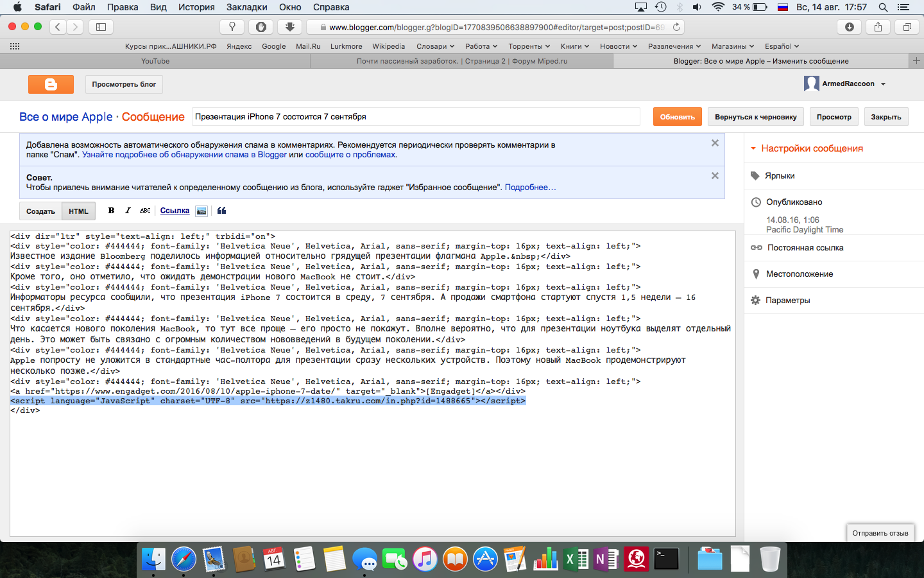Click the shield extension icon in the toolbar
This screenshot has width=924, height=578.
click(x=261, y=27)
